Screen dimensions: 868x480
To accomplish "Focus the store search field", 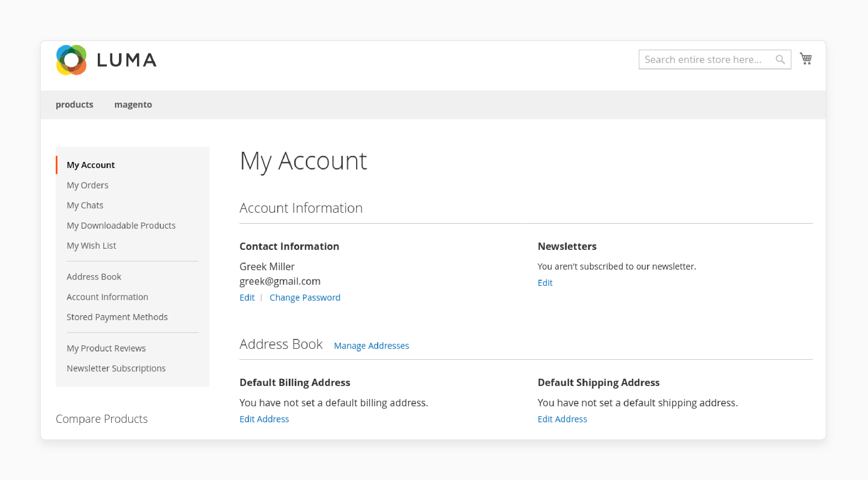I will (715, 59).
